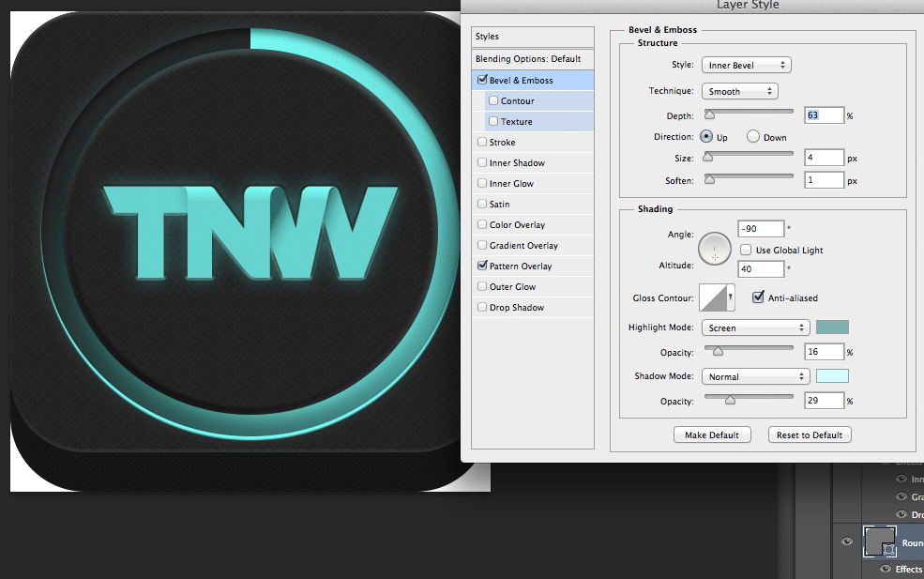This screenshot has width=924, height=579.
Task: Click the Make Default button
Action: pos(712,434)
